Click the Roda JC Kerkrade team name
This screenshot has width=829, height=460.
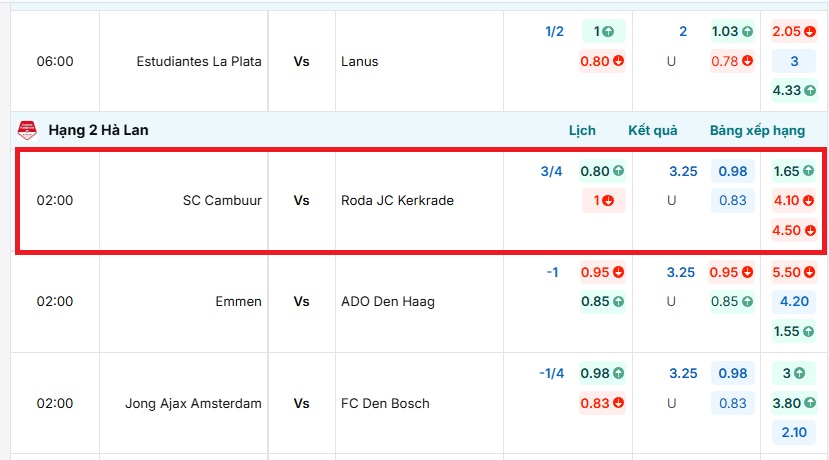pyautogui.click(x=397, y=200)
